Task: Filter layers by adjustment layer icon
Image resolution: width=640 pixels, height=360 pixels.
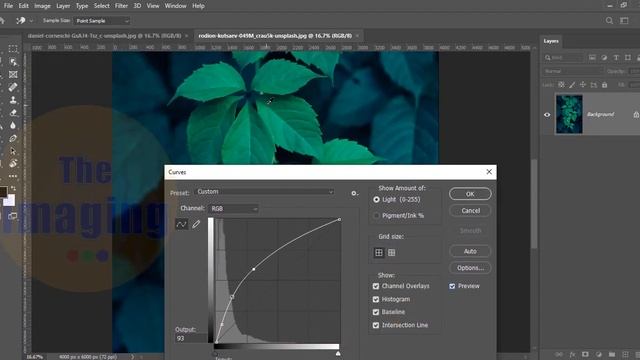Action: click(x=604, y=58)
